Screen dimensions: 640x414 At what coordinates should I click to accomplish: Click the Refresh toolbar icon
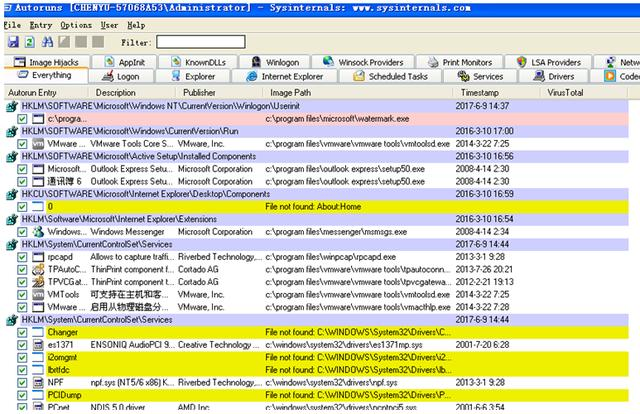[29, 42]
